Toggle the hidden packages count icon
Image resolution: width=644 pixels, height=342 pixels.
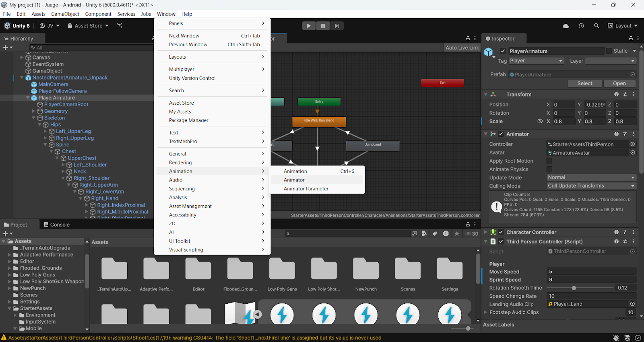coord(472,234)
